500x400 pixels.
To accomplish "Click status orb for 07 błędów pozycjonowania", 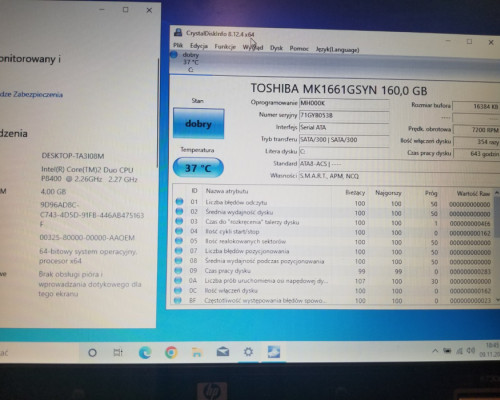I will pos(179,250).
